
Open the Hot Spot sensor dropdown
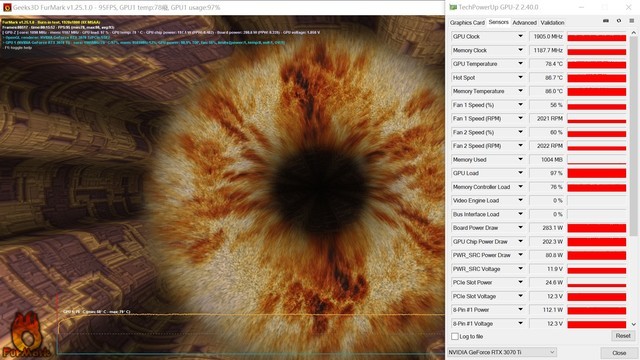click(x=520, y=78)
